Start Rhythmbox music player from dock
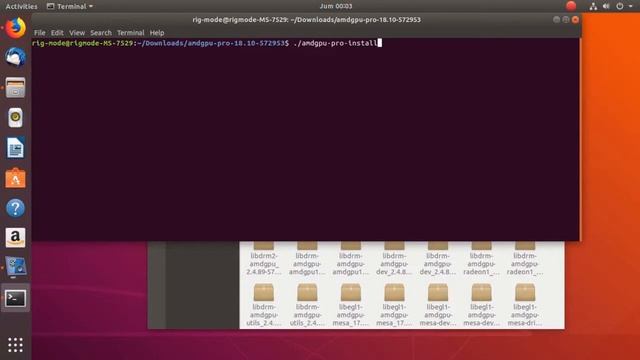 16,118
